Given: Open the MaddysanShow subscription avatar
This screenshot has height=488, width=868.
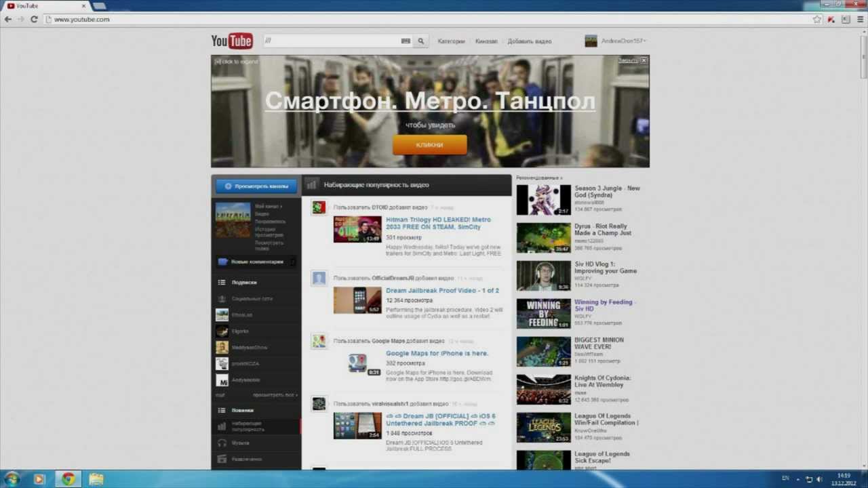Looking at the screenshot, I should [x=222, y=348].
